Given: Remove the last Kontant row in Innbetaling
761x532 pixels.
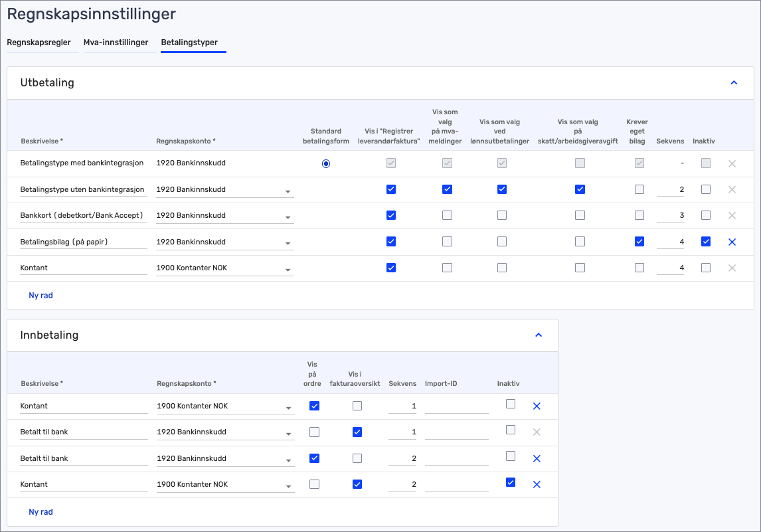Looking at the screenshot, I should tap(537, 484).
